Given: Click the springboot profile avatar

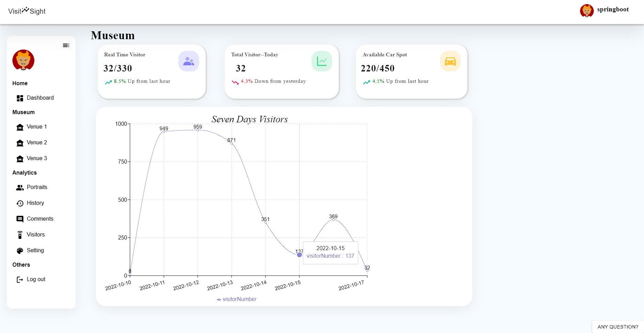Looking at the screenshot, I should (587, 11).
